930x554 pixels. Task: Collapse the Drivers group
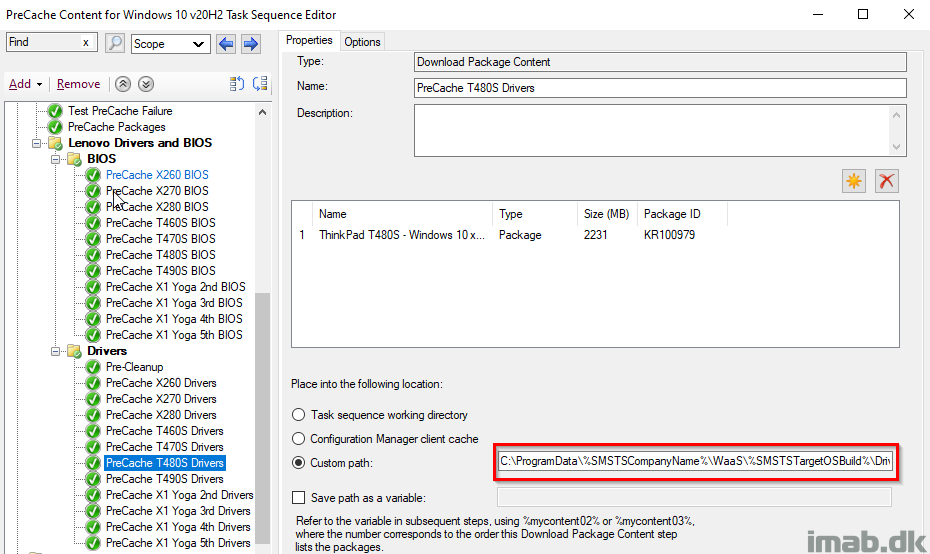click(x=55, y=352)
